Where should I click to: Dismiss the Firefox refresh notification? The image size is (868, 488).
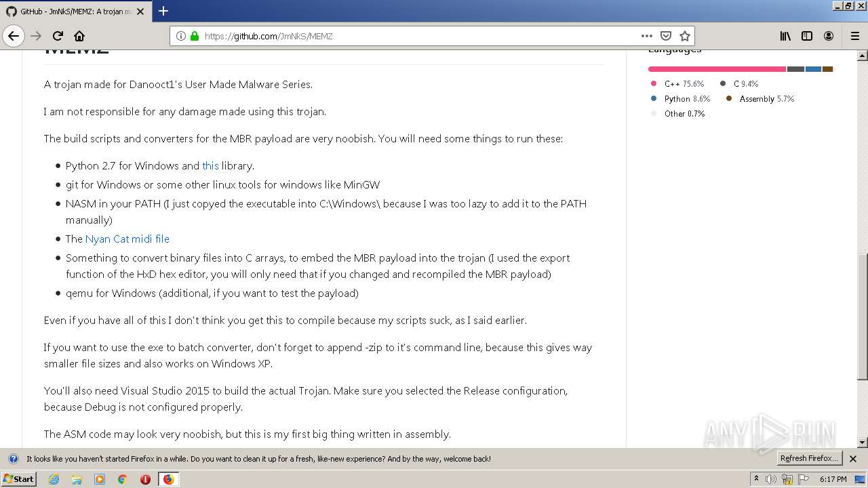coord(853,459)
